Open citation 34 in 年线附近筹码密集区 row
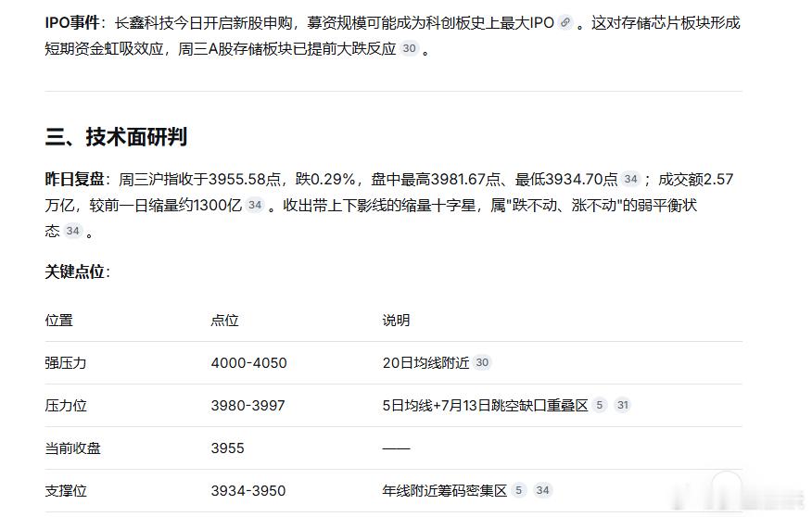Viewport: 812px width, 517px height. [542, 491]
